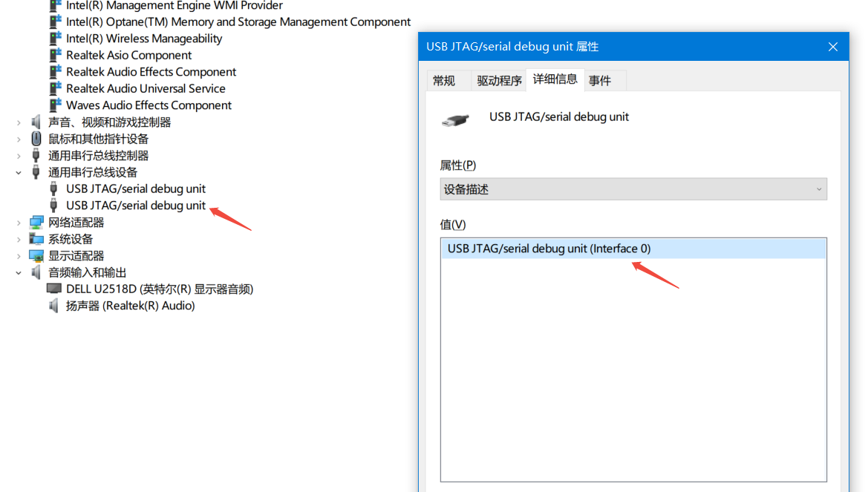Image resolution: width=868 pixels, height=492 pixels.
Task: Click the 扬声器 Realtek Audio speaker icon
Action: click(53, 306)
